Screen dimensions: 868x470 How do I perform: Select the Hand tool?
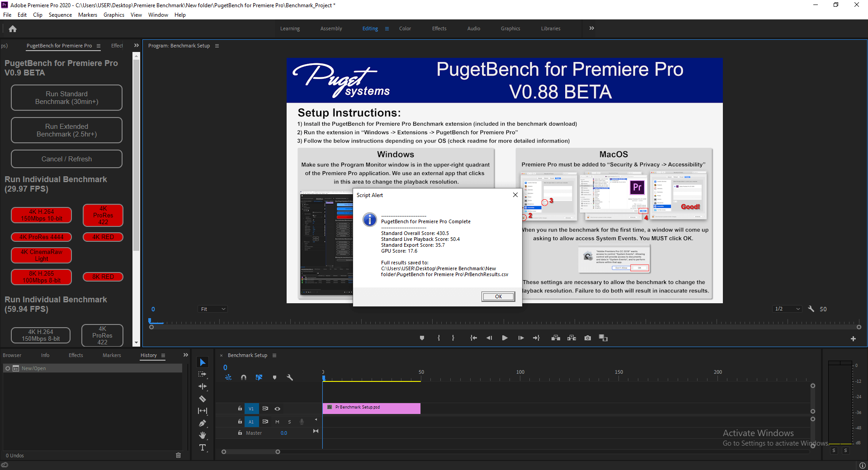click(x=203, y=435)
